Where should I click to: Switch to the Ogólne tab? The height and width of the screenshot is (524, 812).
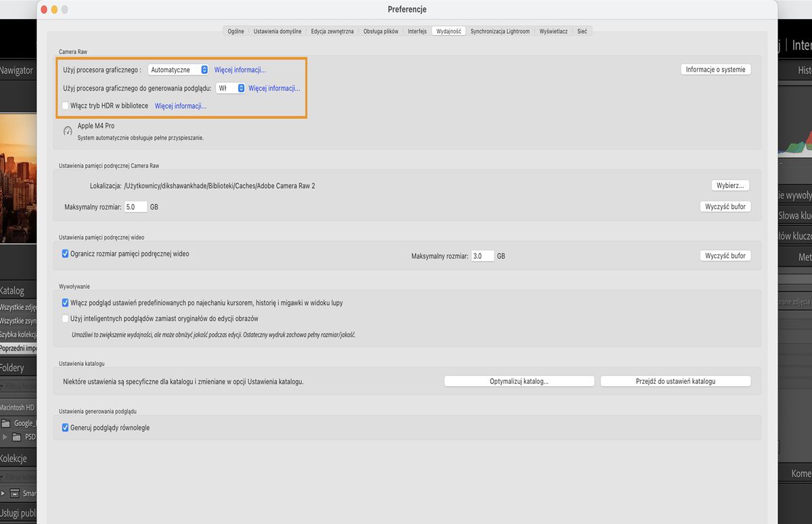pos(236,31)
